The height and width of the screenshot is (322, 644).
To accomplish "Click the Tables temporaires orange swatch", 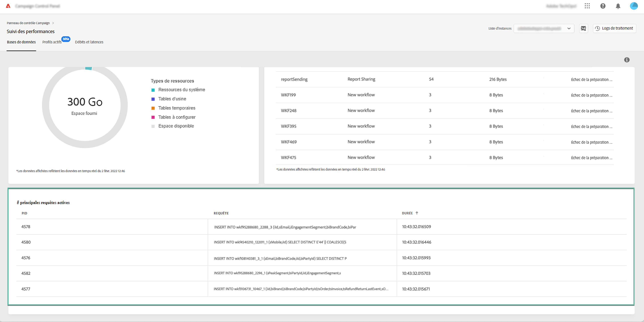I will pyautogui.click(x=153, y=108).
